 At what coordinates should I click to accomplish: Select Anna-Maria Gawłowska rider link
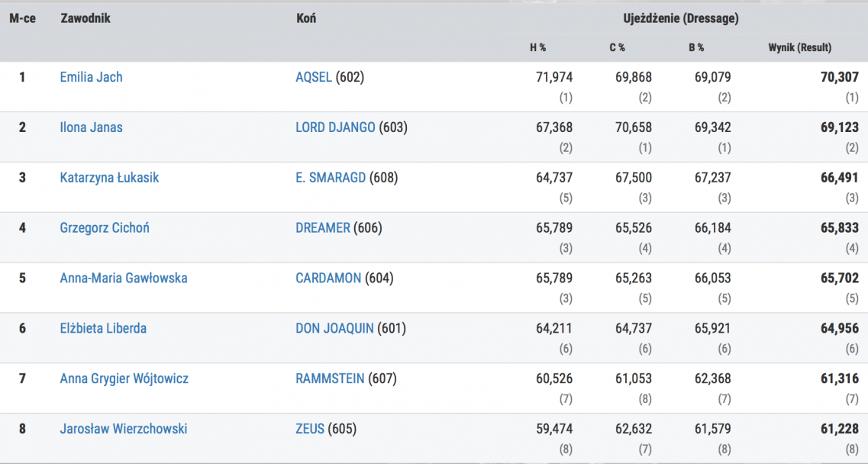click(x=123, y=278)
